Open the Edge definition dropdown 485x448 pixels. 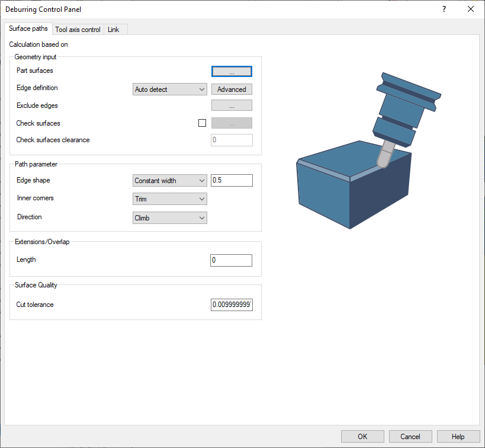[170, 89]
